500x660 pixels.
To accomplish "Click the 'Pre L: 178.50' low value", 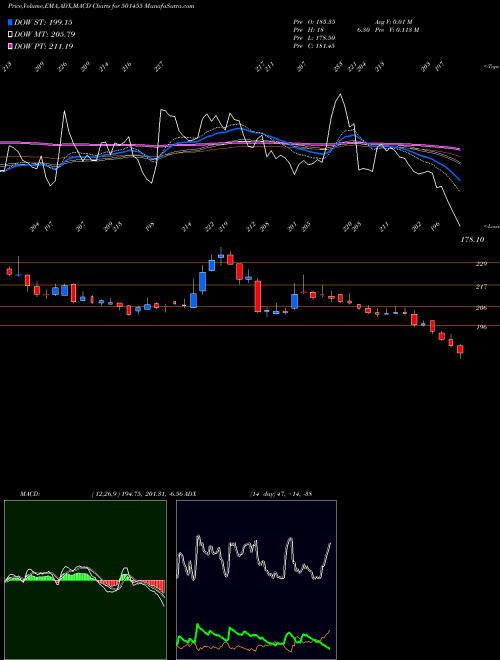I will click(x=314, y=38).
